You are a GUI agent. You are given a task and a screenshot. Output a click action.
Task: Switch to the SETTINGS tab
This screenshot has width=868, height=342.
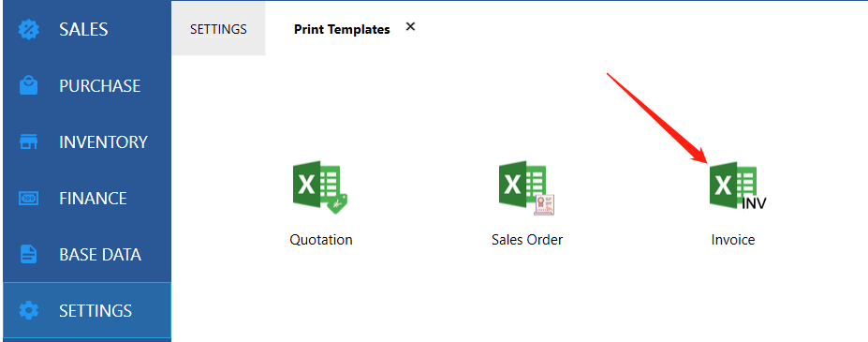click(218, 29)
